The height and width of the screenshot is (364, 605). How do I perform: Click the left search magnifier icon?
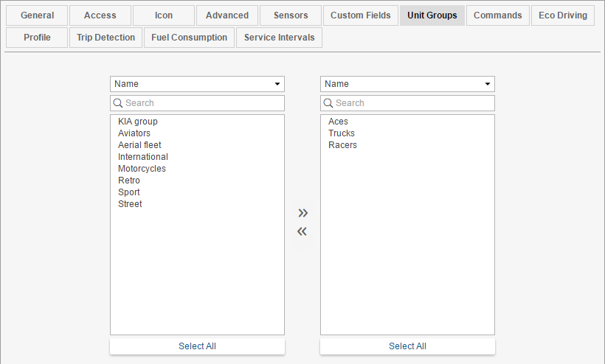pyautogui.click(x=118, y=103)
